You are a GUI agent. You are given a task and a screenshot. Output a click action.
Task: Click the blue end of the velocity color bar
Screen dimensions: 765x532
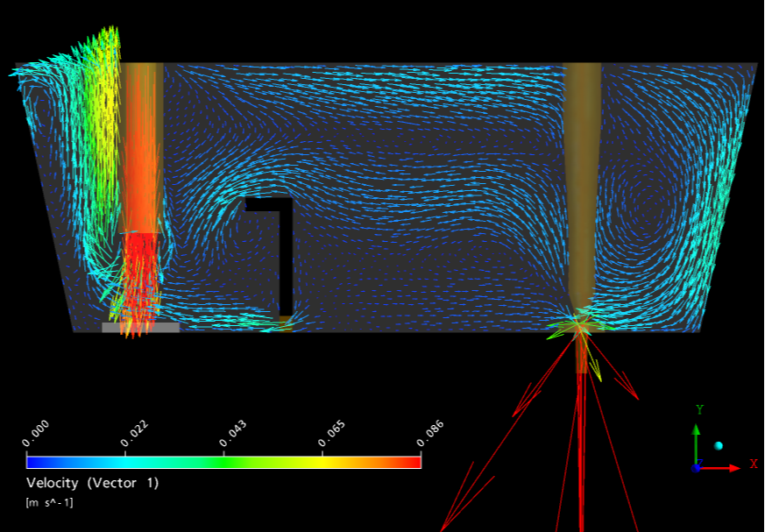[x=37, y=462]
